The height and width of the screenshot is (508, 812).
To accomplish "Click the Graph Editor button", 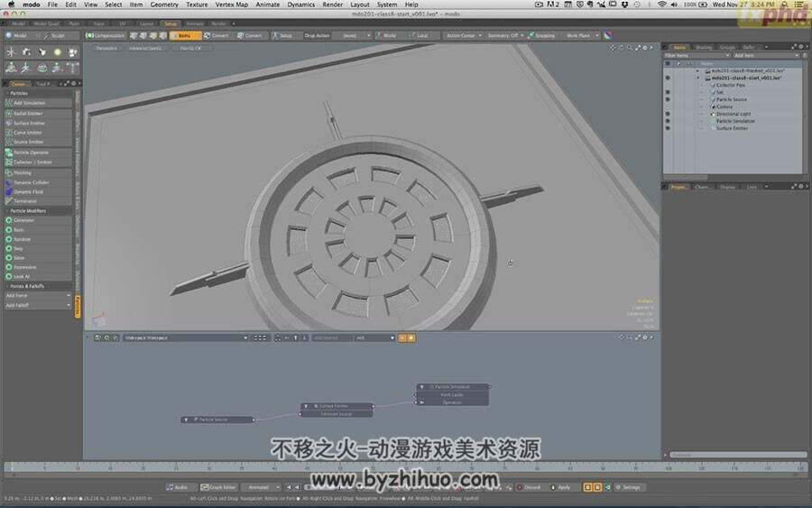I will (x=218, y=487).
